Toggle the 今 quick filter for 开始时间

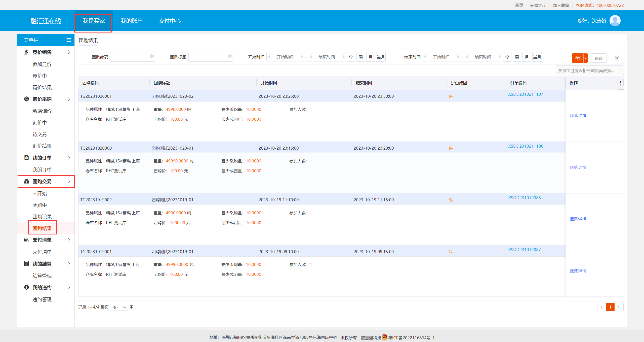(x=351, y=57)
